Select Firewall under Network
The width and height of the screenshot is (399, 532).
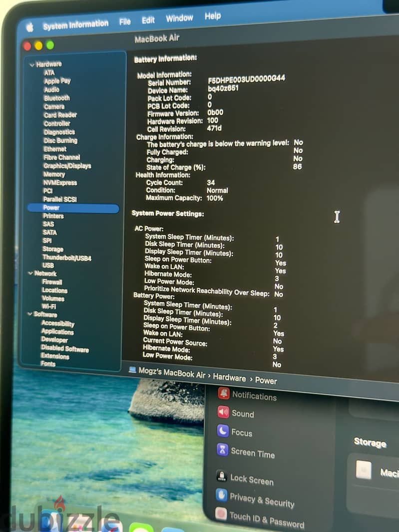pos(52,282)
